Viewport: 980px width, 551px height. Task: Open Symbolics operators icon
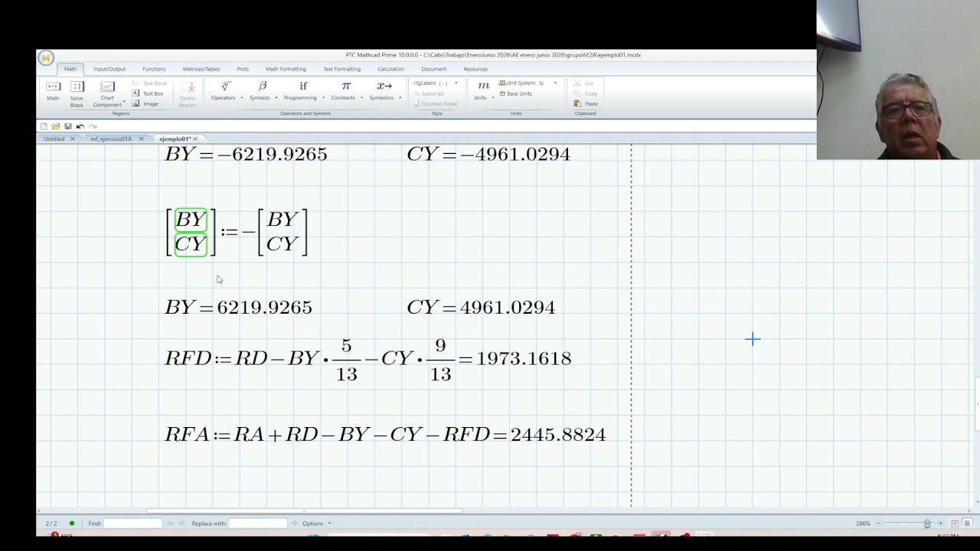pyautogui.click(x=384, y=86)
